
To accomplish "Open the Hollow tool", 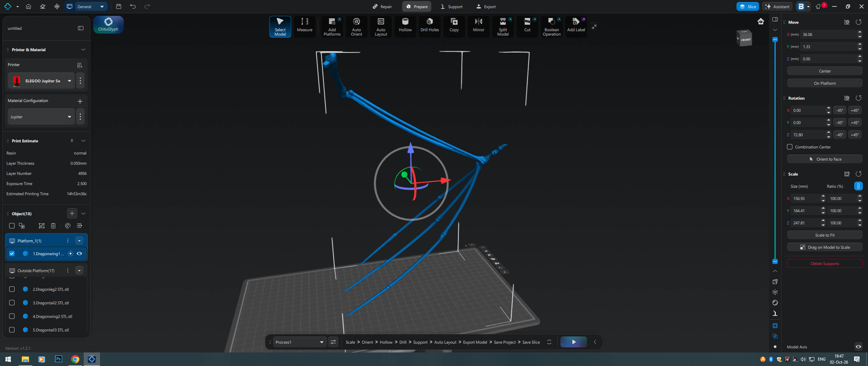I will click(x=405, y=26).
